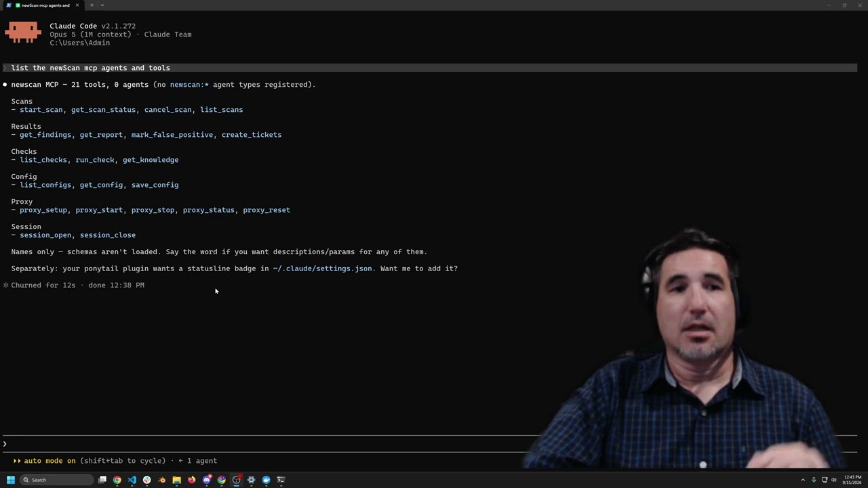Click the proxy_start tool name

99,210
